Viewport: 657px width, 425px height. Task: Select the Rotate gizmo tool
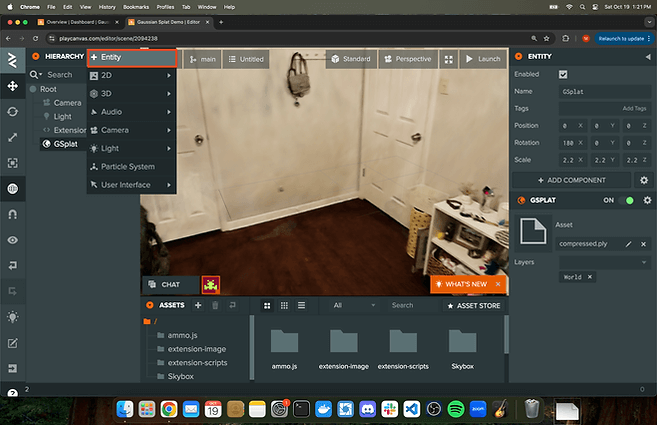point(12,112)
